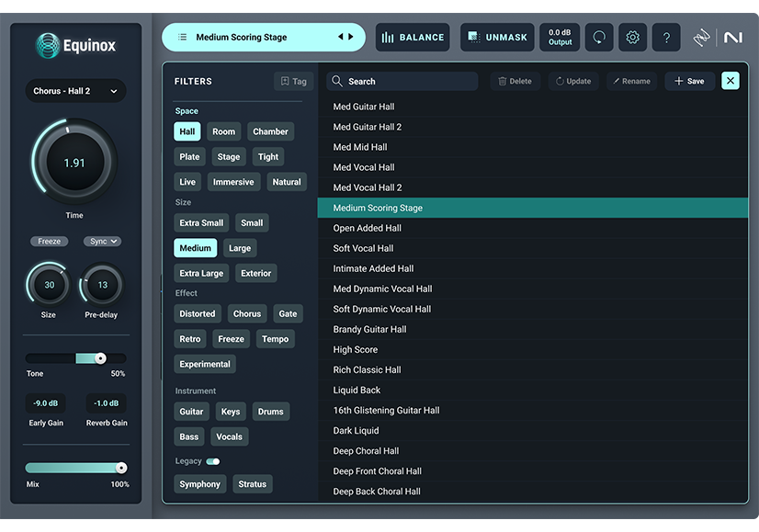Toggle the Hall space filter
This screenshot has height=532, width=759.
click(x=187, y=131)
